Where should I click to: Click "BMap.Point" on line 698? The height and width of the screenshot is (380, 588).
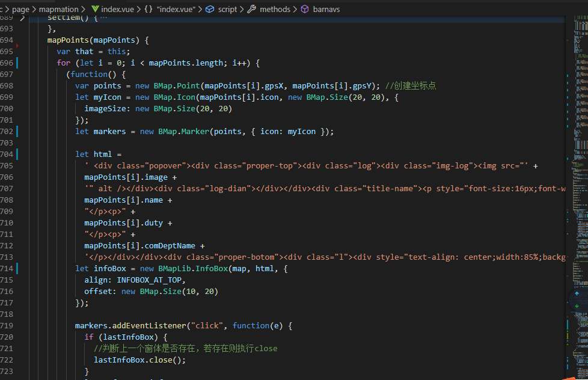click(x=177, y=86)
